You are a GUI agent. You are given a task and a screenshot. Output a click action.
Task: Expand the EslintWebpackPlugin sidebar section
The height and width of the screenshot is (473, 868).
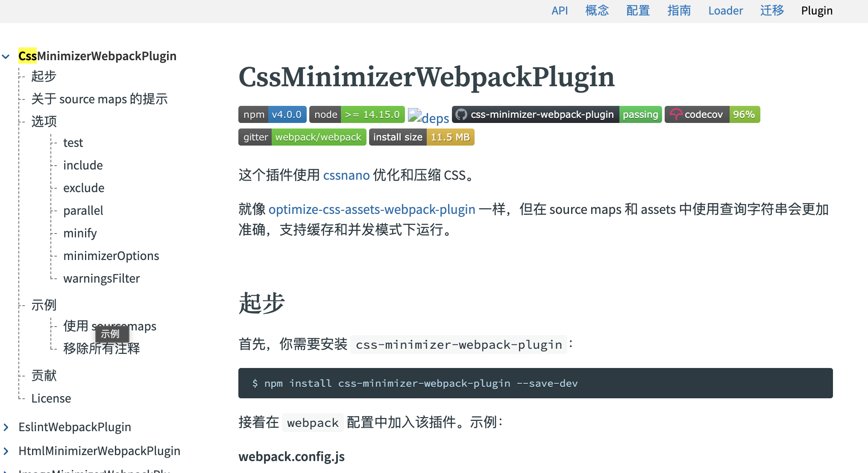point(6,427)
